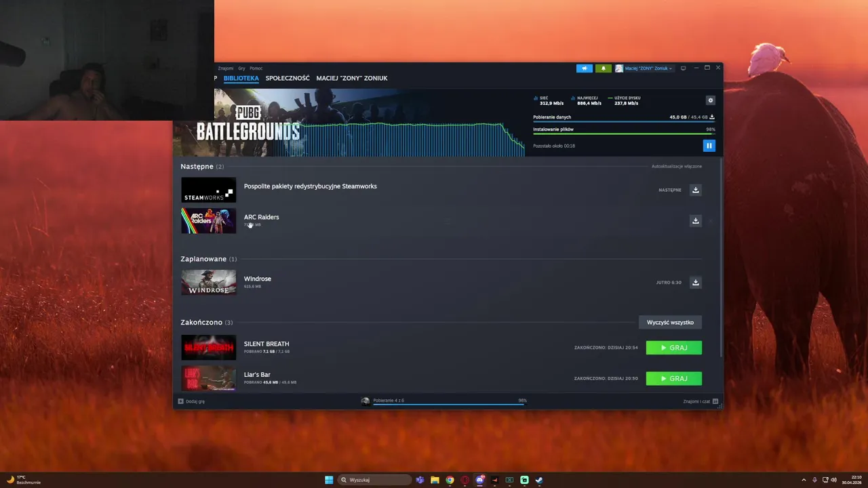
Task: Open Discord from taskbar
Action: coord(479,480)
